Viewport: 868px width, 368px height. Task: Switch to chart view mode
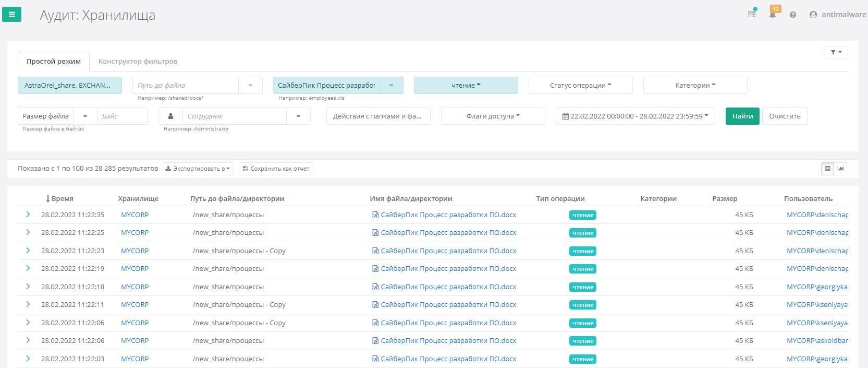pos(841,169)
